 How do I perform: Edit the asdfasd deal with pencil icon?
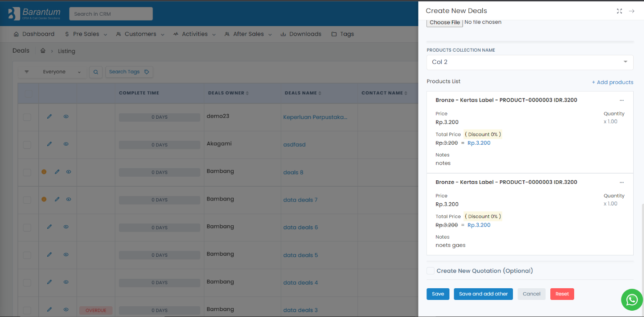coord(50,144)
